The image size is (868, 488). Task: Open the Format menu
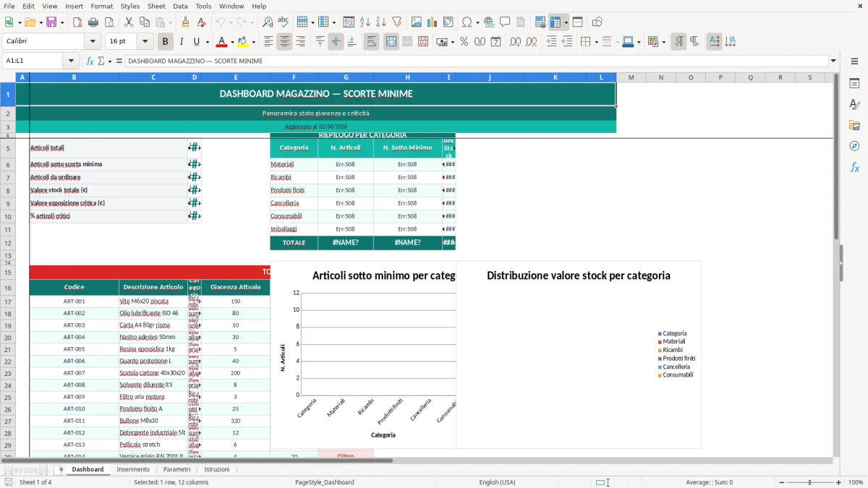pos(101,6)
